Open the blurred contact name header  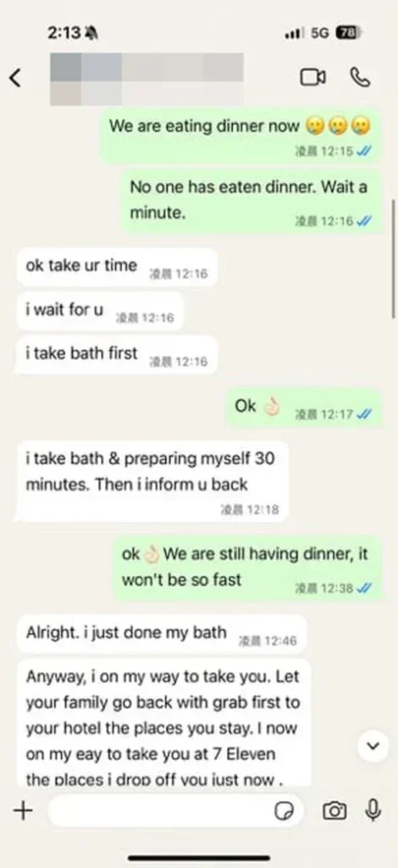146,79
